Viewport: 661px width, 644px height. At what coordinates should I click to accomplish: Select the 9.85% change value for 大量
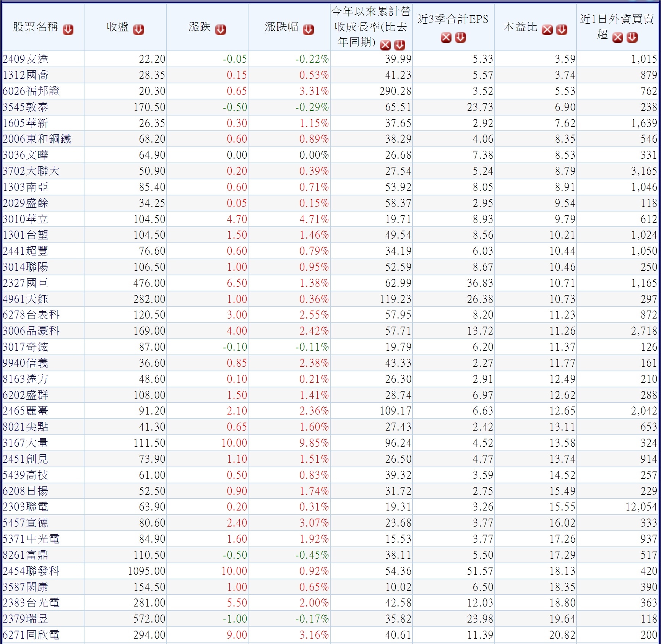coord(314,443)
